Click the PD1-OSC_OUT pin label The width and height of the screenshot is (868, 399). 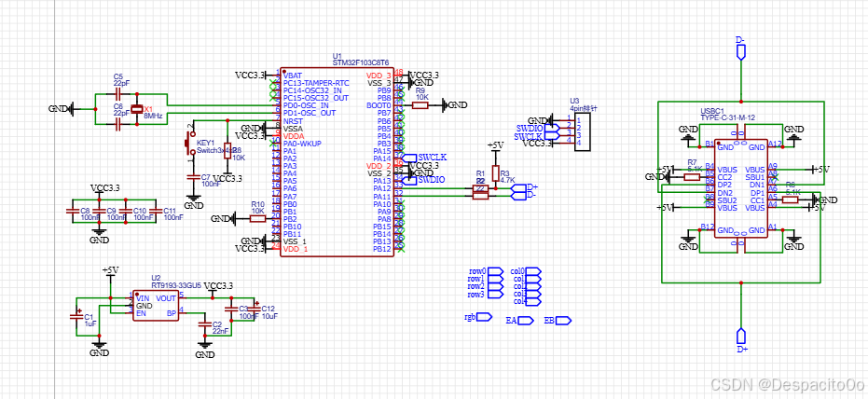click(310, 113)
